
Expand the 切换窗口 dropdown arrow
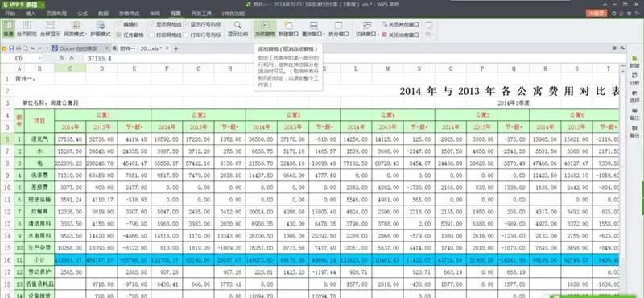(x=378, y=34)
